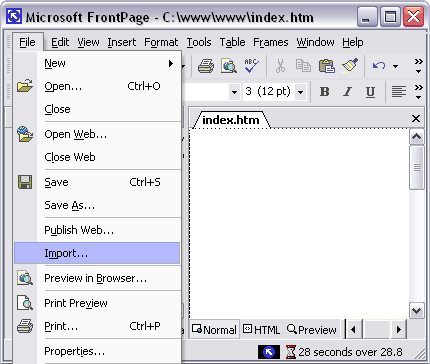Click Preview in Browser toolbar icon
Viewport: 430px width, 364px height.
point(229,66)
